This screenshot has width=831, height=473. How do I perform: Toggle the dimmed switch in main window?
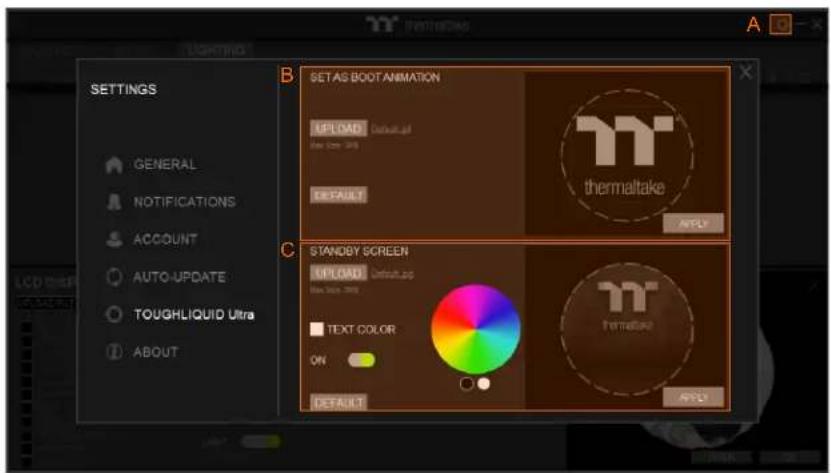[x=260, y=441]
